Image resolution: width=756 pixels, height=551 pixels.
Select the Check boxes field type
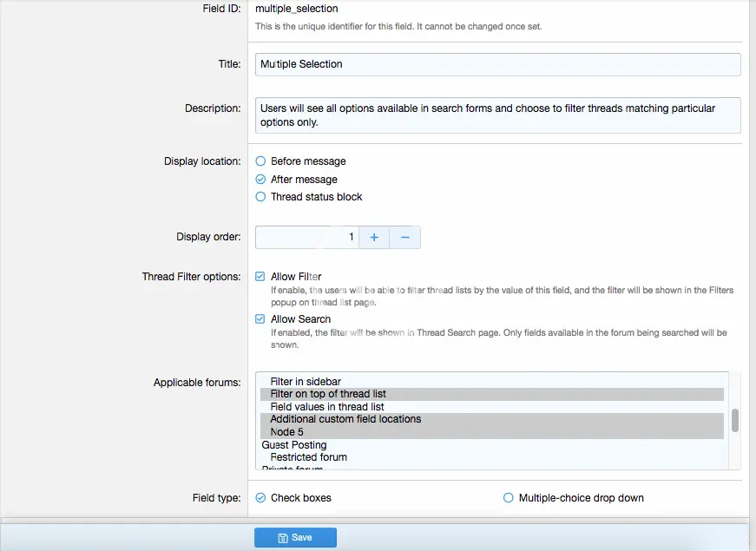(x=260, y=498)
